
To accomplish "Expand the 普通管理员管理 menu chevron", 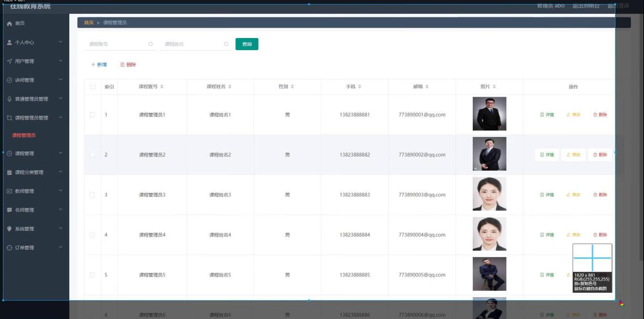I will (61, 98).
